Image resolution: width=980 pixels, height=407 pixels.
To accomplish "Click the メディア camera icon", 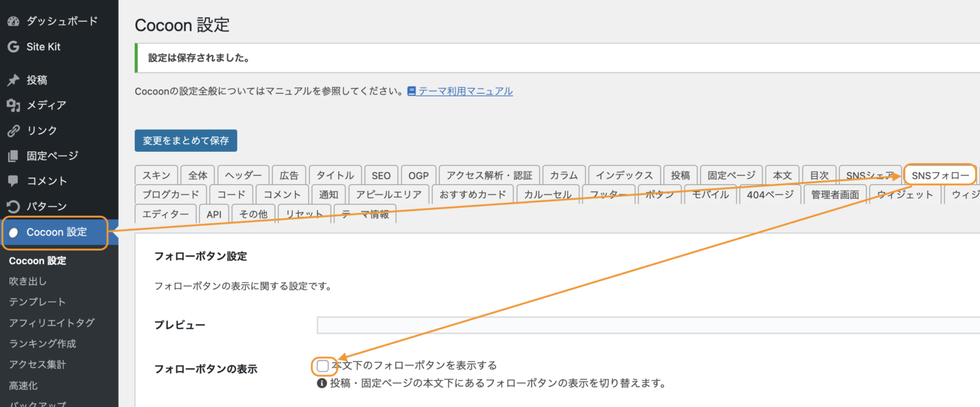I will 14,105.
